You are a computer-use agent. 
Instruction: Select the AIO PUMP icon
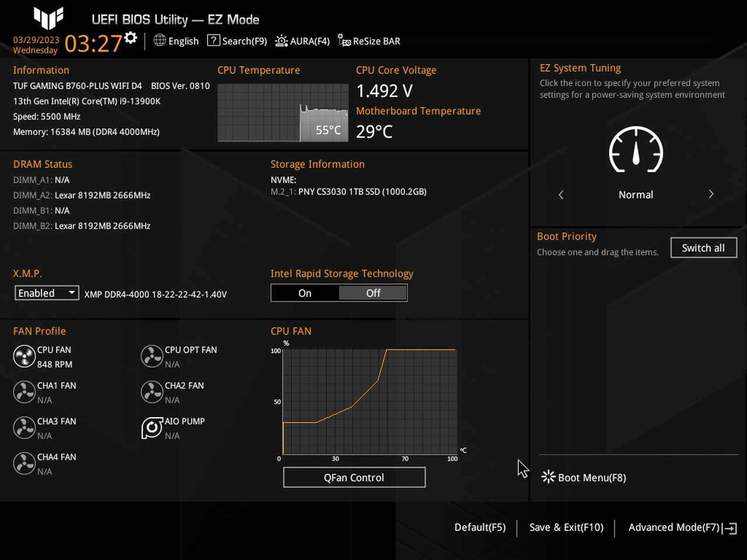click(x=152, y=428)
